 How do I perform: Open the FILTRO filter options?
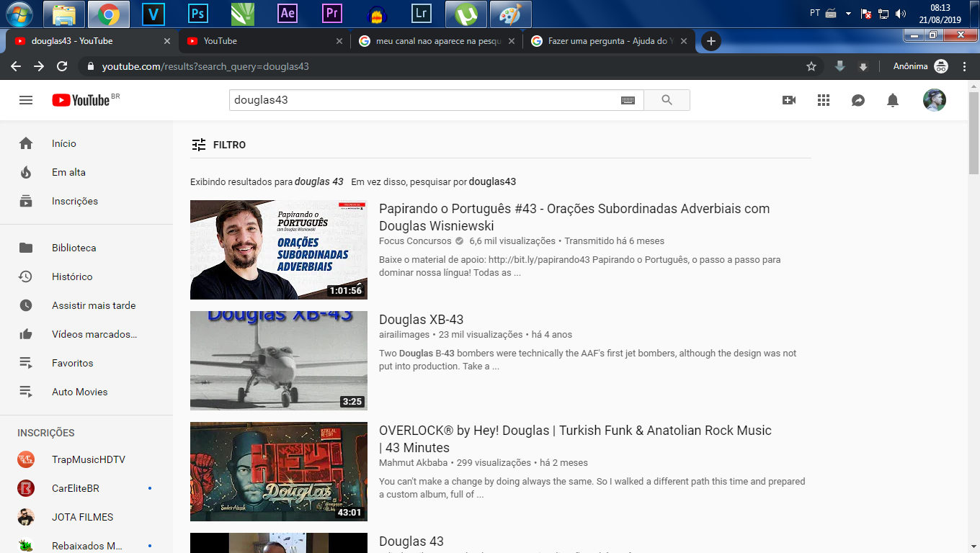pyautogui.click(x=218, y=145)
